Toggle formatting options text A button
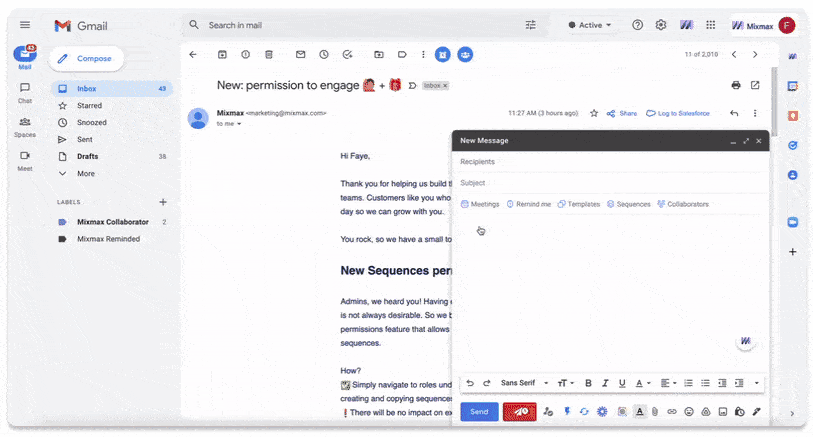This screenshot has width=813, height=437. click(x=639, y=412)
